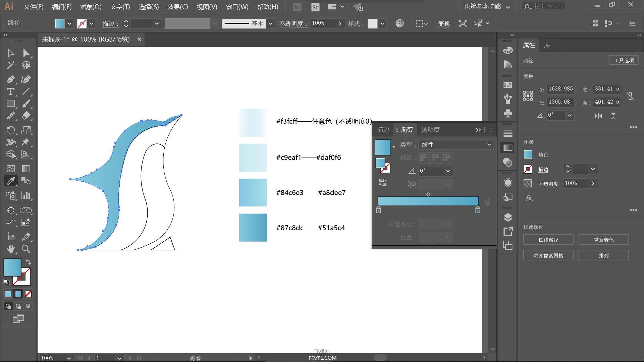Image resolution: width=644 pixels, height=362 pixels.
Task: Set fill mode to None
Action: tap(28, 294)
